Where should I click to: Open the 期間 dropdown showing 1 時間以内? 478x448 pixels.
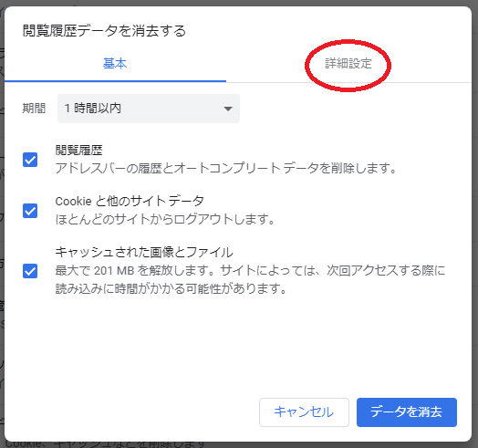[x=149, y=109]
